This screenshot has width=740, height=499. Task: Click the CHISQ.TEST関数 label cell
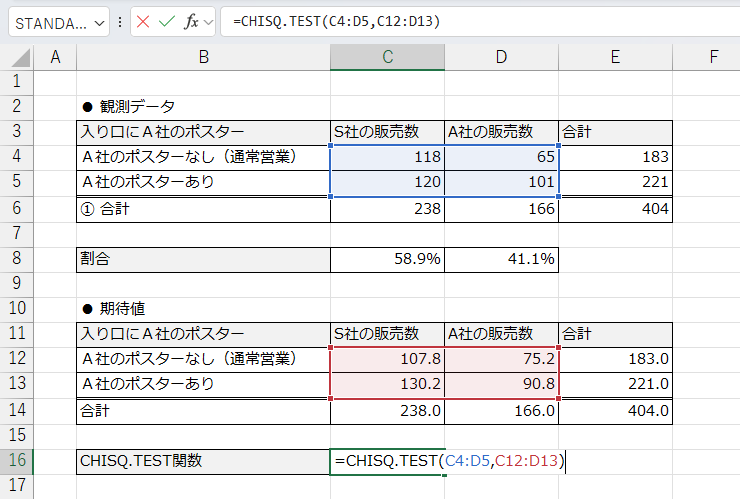point(203,461)
